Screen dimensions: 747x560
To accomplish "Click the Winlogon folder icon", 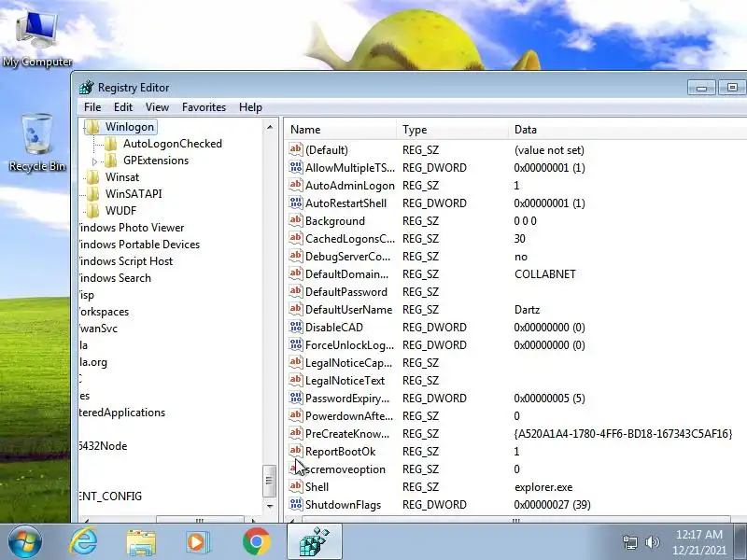I will coord(92,127).
